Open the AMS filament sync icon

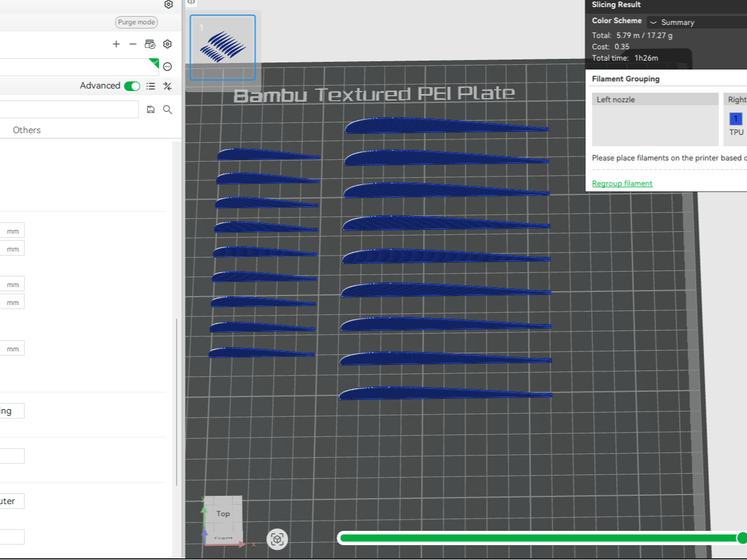pos(150,44)
